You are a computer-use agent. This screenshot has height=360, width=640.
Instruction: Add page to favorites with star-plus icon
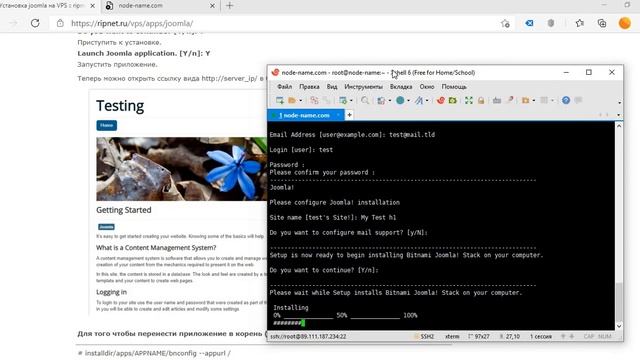click(505, 23)
